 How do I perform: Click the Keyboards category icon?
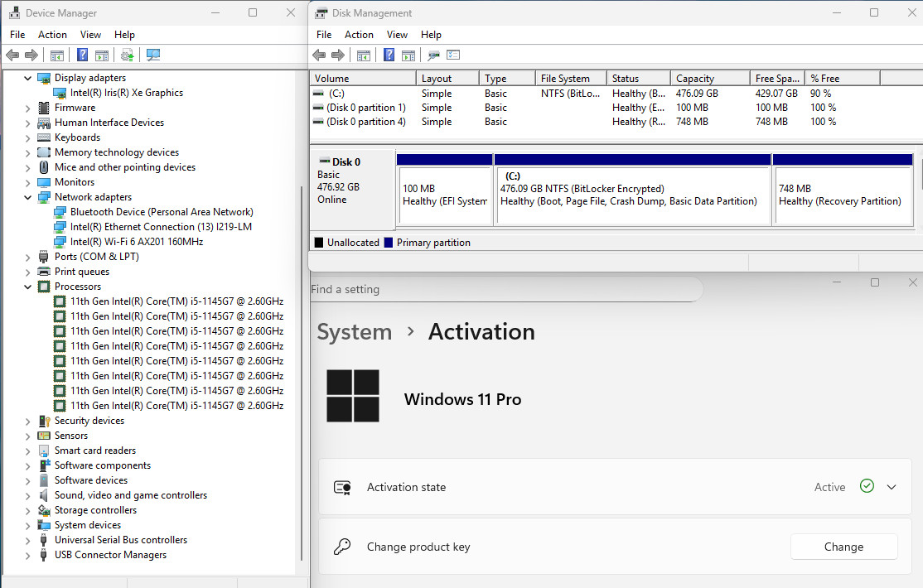click(x=44, y=137)
